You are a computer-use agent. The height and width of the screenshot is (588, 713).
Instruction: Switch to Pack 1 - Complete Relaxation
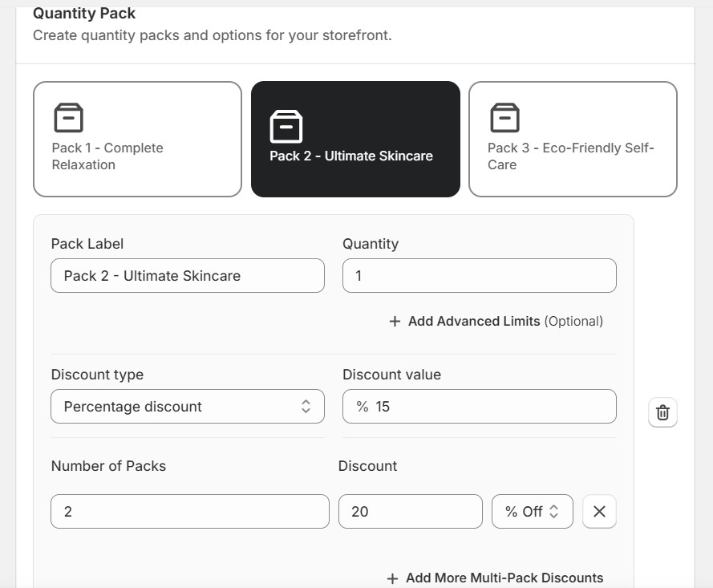[137, 139]
